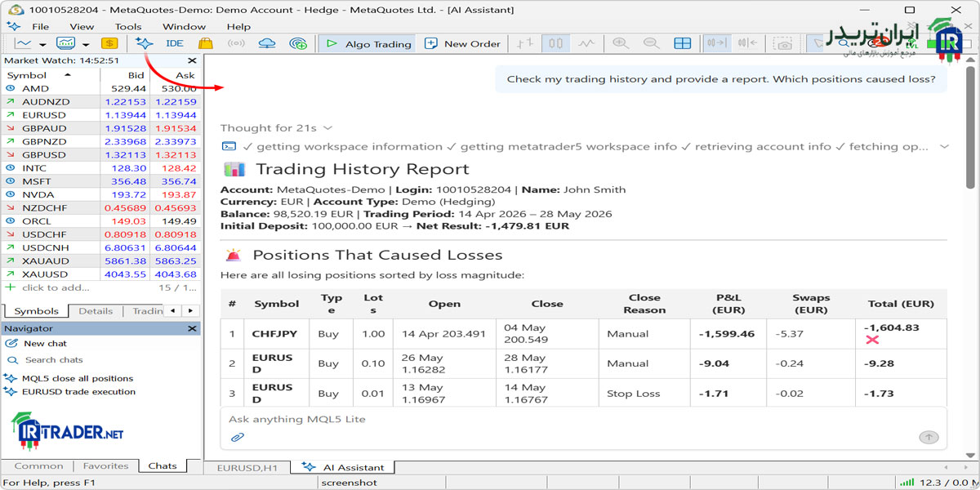Image resolution: width=980 pixels, height=490 pixels.
Task: Open the new chart toolbar icon
Action: (x=24, y=43)
